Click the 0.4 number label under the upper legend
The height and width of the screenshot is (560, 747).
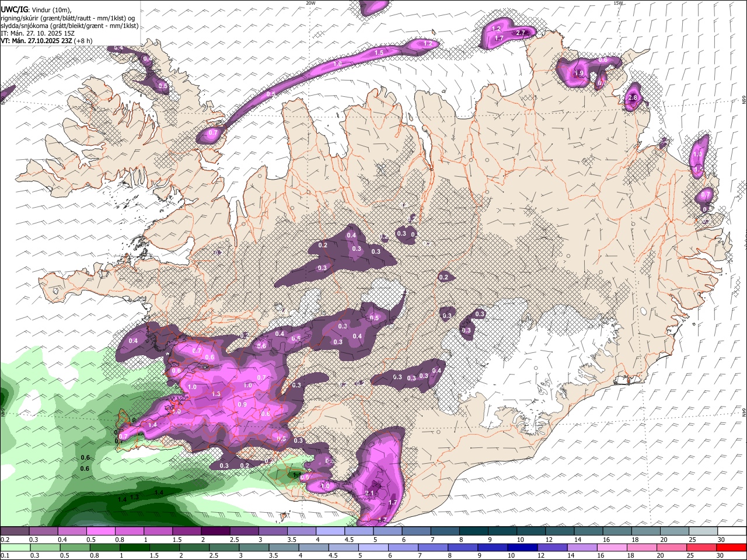tap(62, 540)
